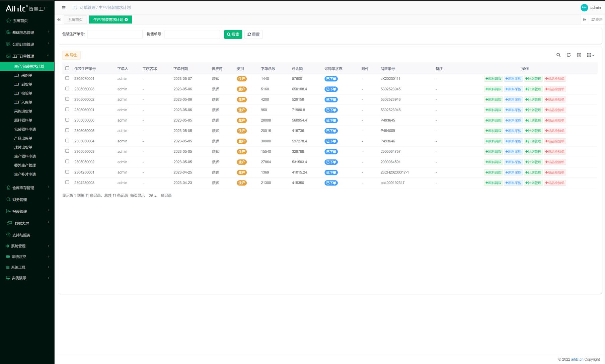Open the column visibility dropdown
The image size is (605, 364).
point(590,55)
